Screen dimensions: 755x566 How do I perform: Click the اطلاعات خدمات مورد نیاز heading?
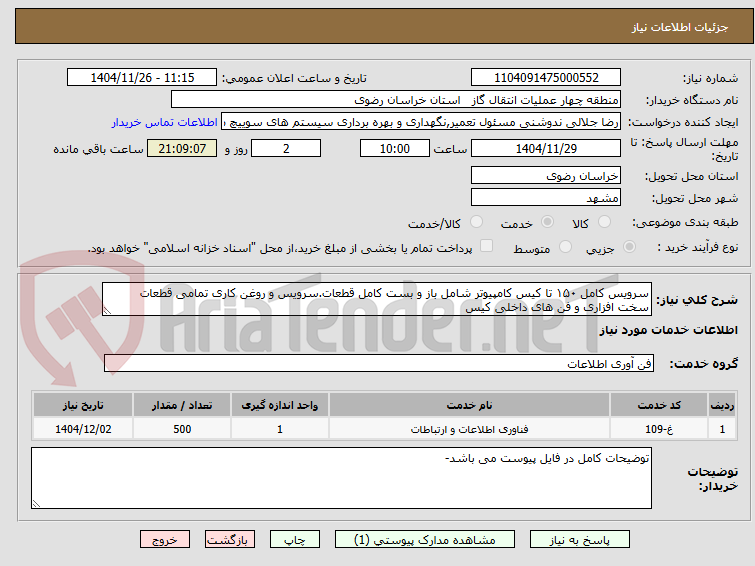click(x=668, y=330)
